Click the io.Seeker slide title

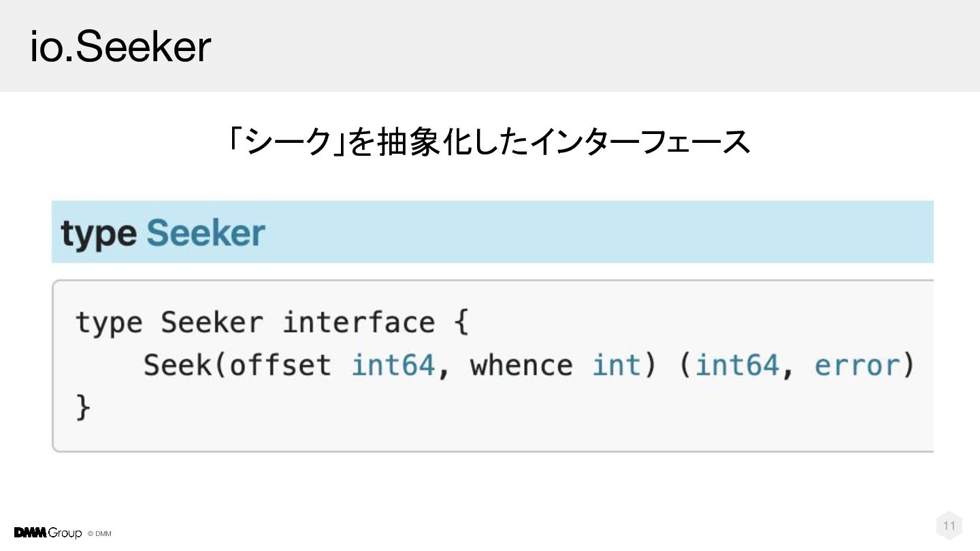click(120, 46)
